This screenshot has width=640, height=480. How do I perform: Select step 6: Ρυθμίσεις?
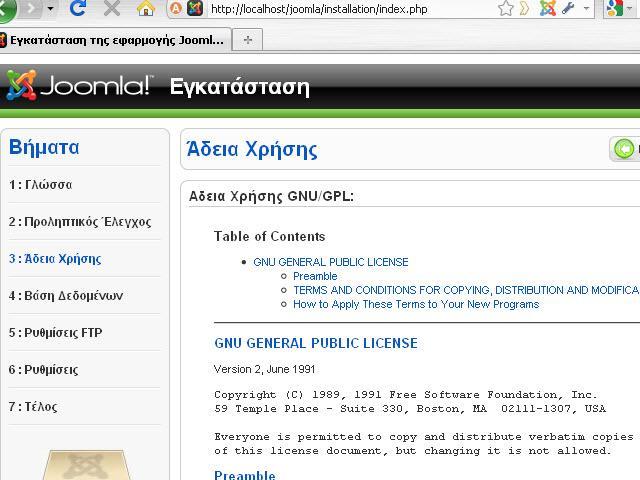click(43, 370)
